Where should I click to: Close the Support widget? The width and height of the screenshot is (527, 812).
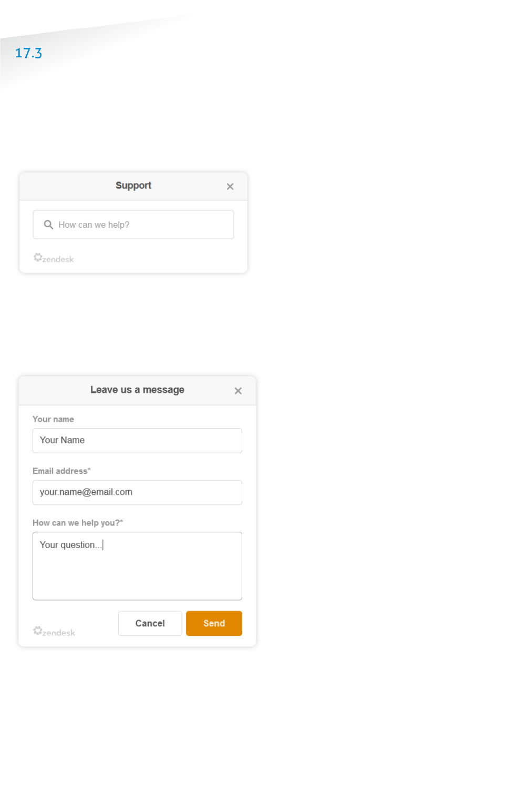click(230, 187)
